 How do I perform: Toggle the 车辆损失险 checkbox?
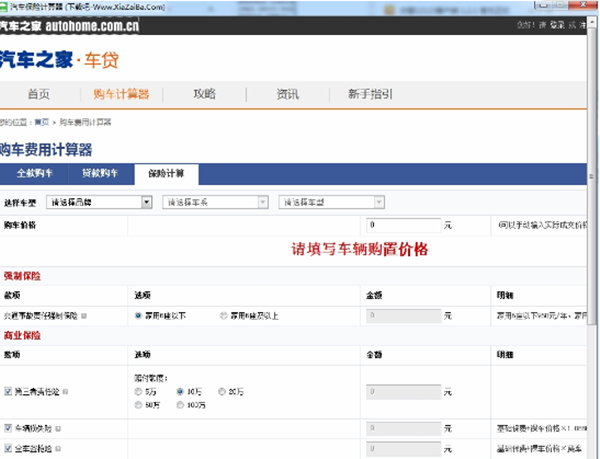coord(8,428)
